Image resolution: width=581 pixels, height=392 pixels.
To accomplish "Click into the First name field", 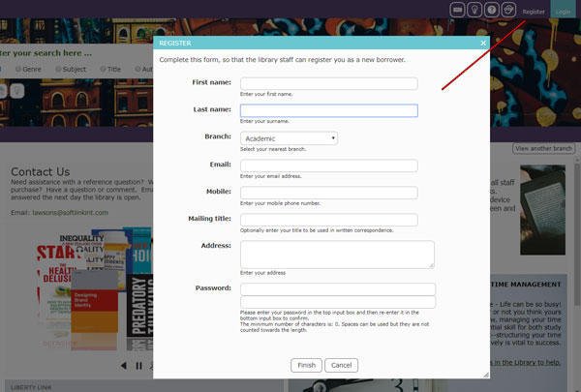I will (x=328, y=83).
